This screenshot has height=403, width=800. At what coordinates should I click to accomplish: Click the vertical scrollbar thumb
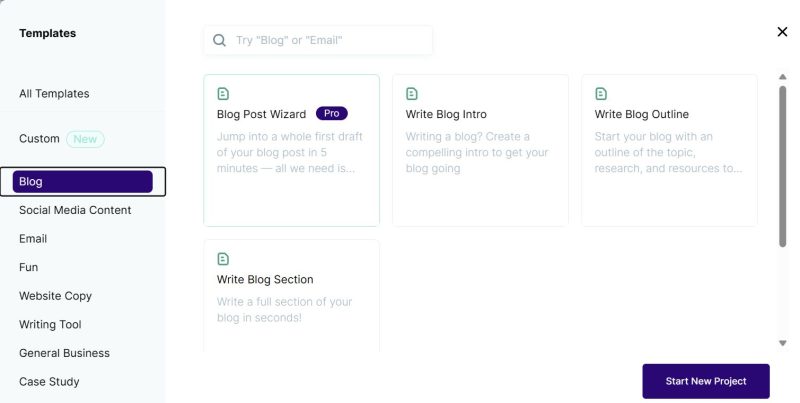point(783,166)
